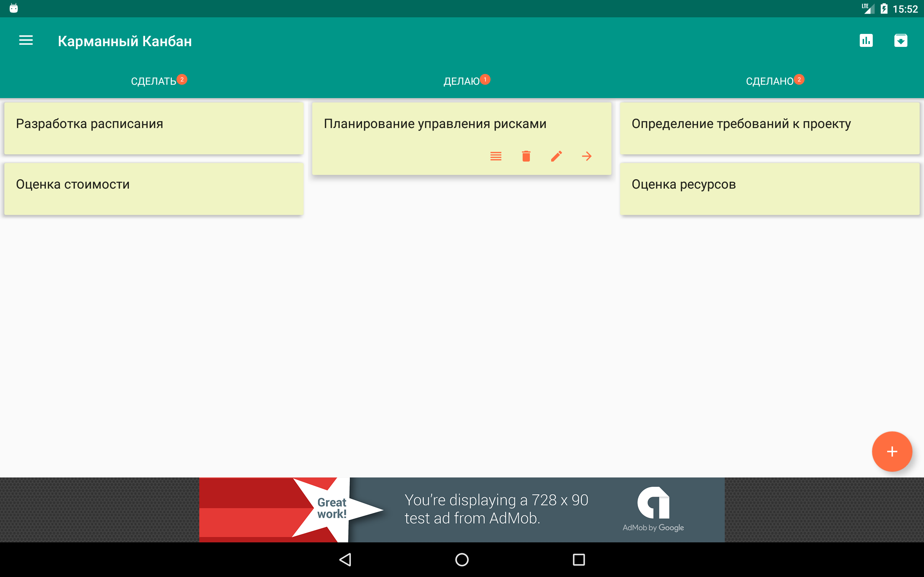The height and width of the screenshot is (577, 924).
Task: Show details lines icon on risk card
Action: point(496,156)
